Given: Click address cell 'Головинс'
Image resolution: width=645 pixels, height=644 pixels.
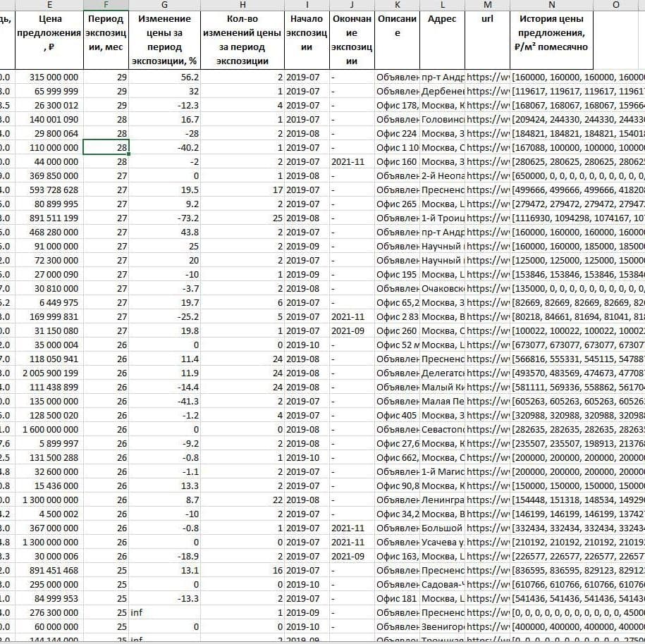Looking at the screenshot, I should click(x=442, y=119).
